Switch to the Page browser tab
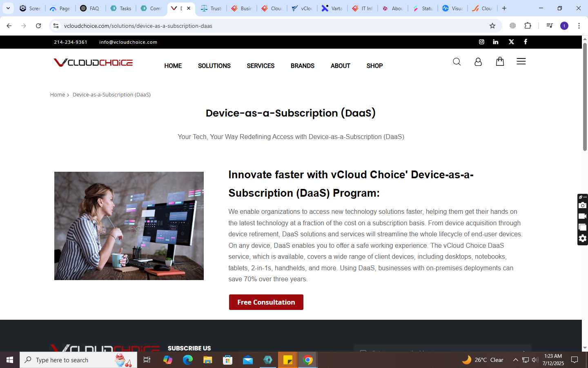Viewport: 588px width, 368px height. tap(60, 8)
